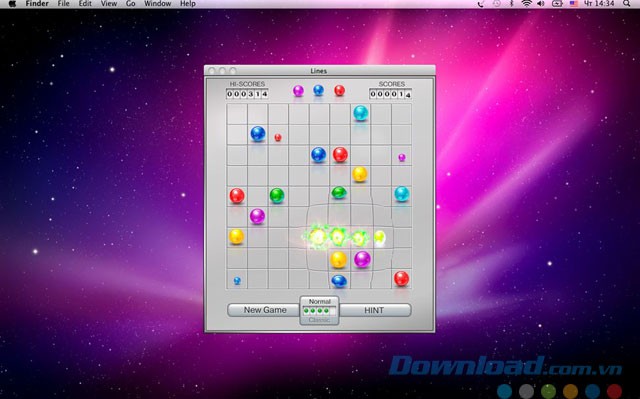The height and width of the screenshot is (399, 640).
Task: Select the purple ball in the eighth row
Action: tap(362, 259)
